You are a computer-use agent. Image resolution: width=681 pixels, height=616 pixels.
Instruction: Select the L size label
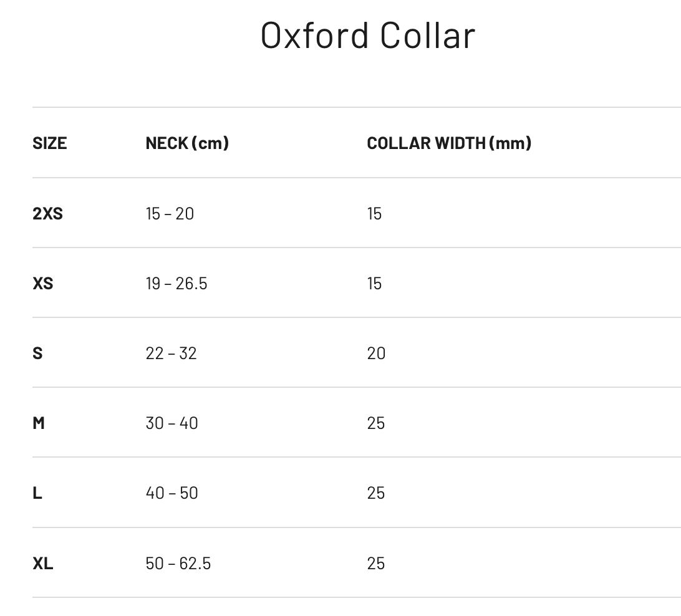(37, 493)
